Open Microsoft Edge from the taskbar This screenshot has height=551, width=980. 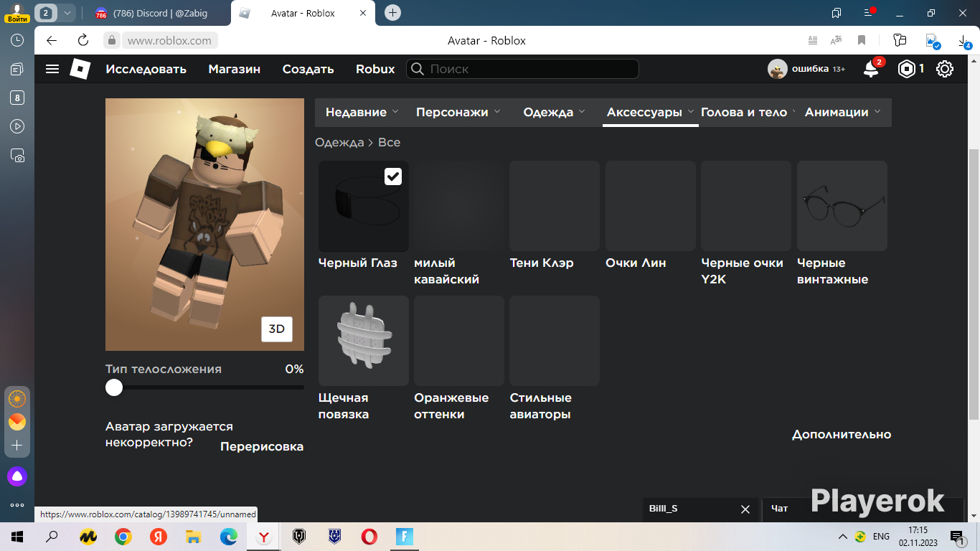click(x=228, y=536)
